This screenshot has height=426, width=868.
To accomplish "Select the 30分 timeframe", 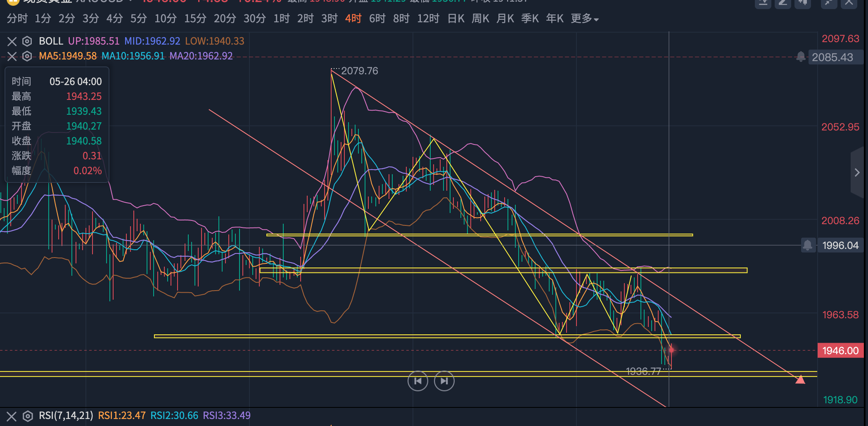I will coord(254,19).
